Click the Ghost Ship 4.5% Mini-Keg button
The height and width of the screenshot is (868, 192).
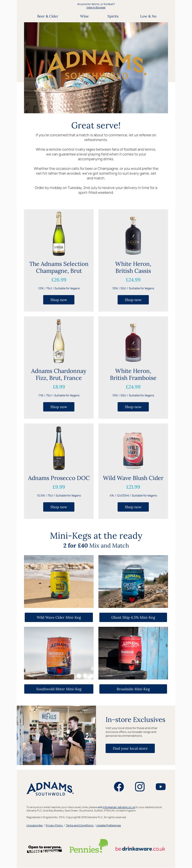[133, 617]
